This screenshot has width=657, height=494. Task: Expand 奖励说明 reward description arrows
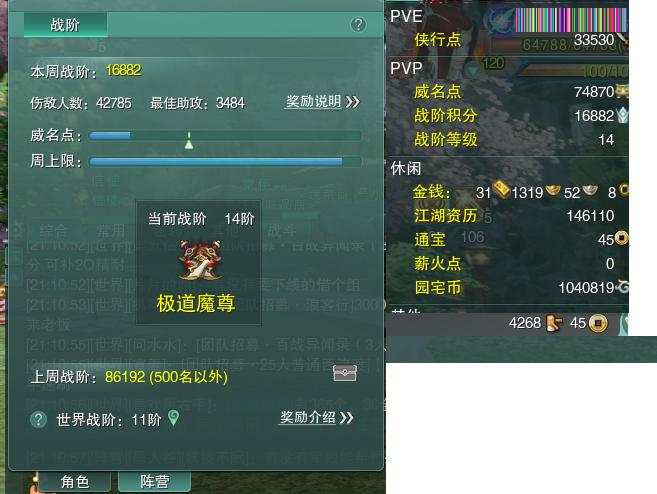(353, 101)
